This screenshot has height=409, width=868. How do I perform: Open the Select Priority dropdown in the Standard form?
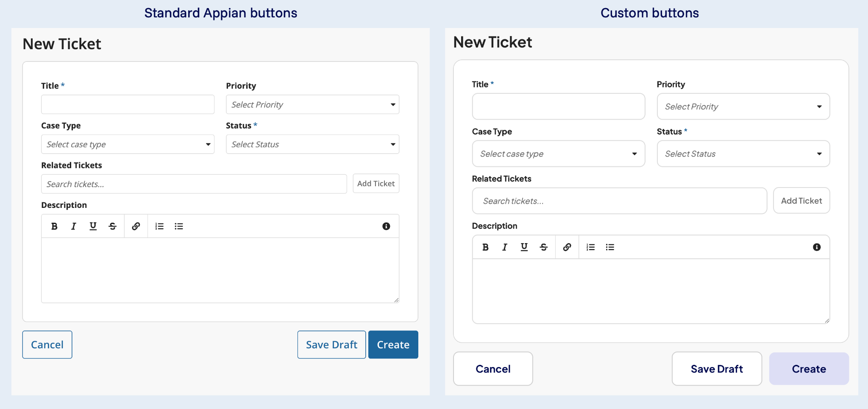coord(312,104)
